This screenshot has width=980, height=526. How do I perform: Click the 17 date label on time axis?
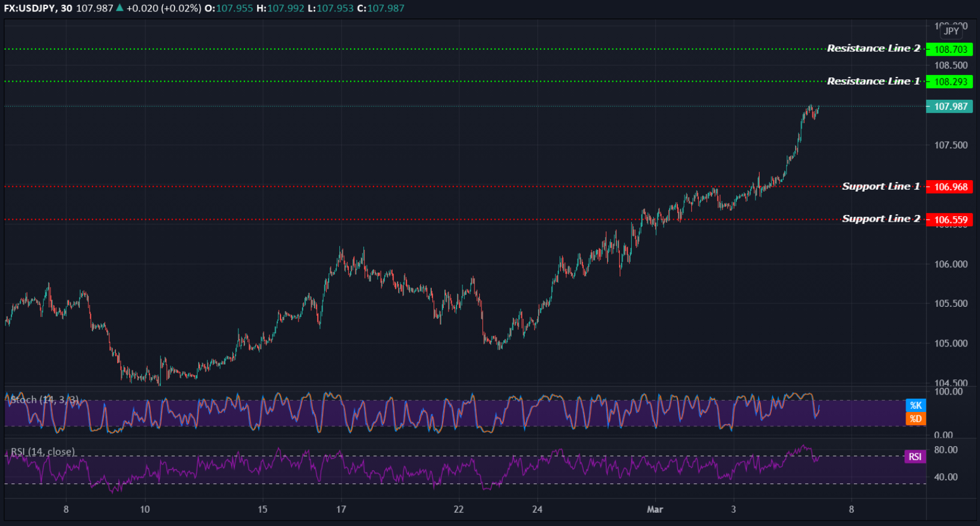[x=341, y=509]
